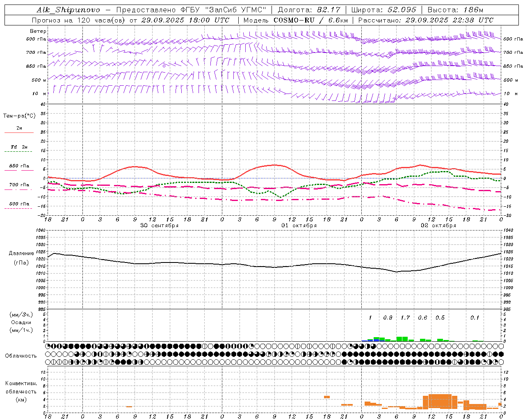Click the Ветер panel label
Screen dimensions: 525x420
pyautogui.click(x=38, y=31)
